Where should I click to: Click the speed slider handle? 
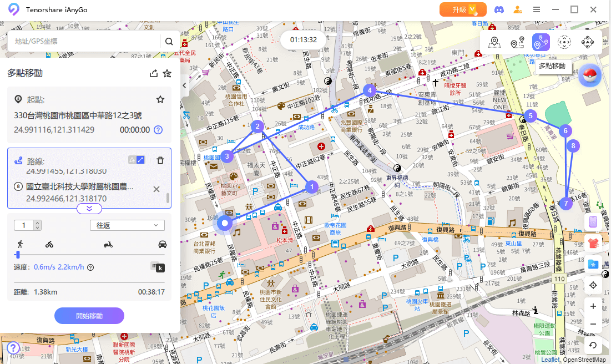(18, 255)
